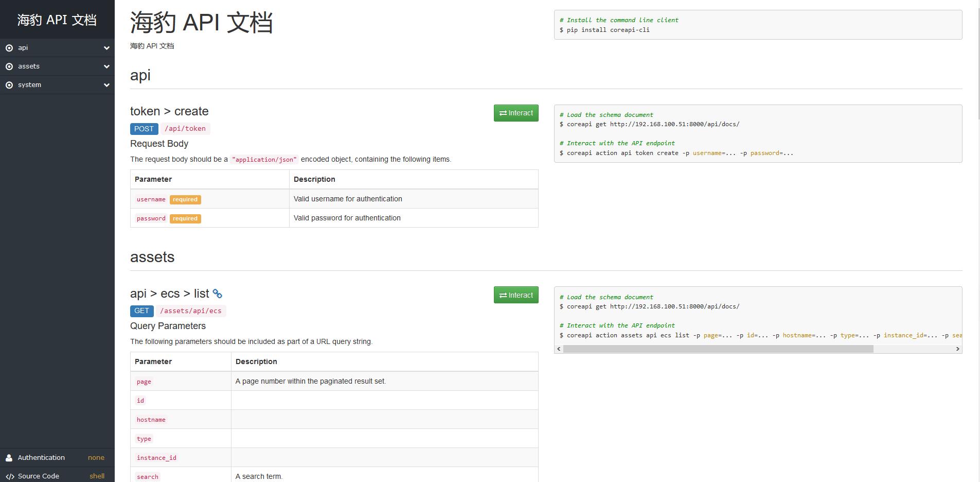This screenshot has width=980, height=482.
Task: Click right arrow of code block horizontal scrollbar
Action: pyautogui.click(x=957, y=349)
